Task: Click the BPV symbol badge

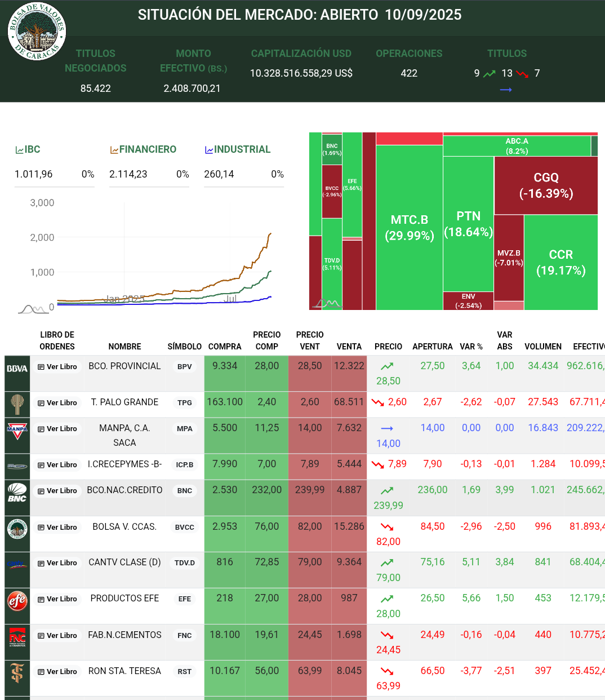Action: click(185, 366)
